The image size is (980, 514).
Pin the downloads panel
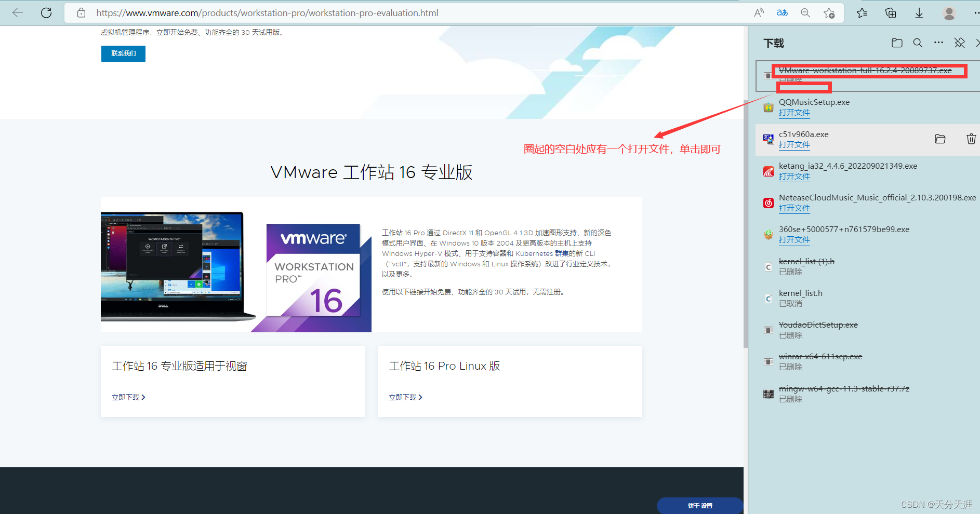pos(960,43)
